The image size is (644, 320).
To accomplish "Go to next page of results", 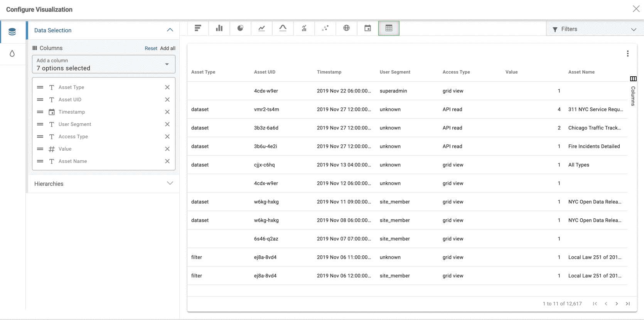I will pos(617,304).
